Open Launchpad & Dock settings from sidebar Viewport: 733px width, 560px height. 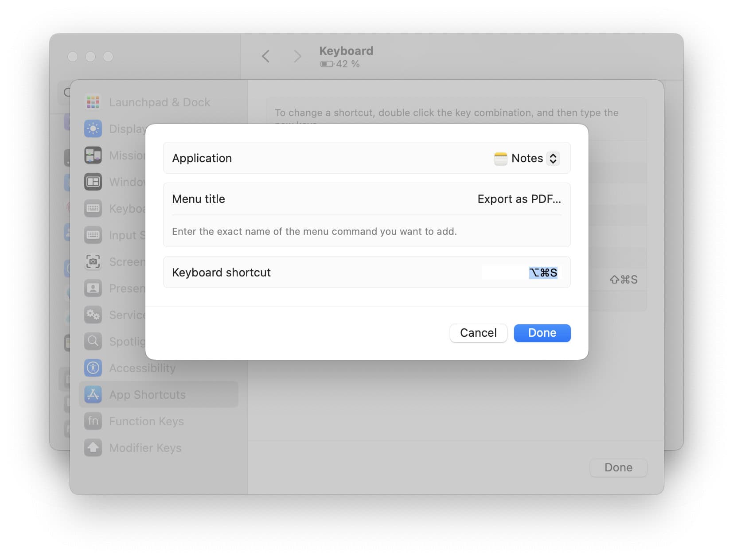point(93,102)
